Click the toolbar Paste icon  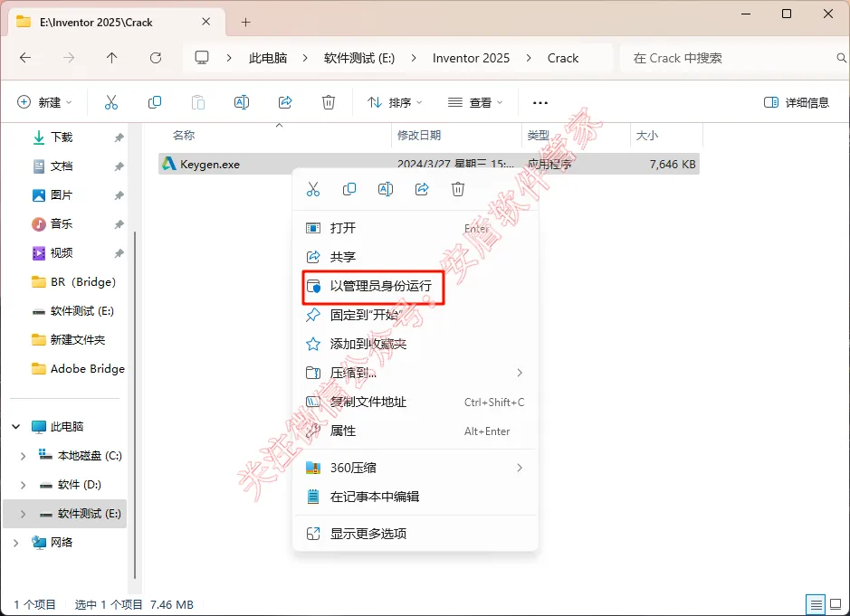coord(198,102)
